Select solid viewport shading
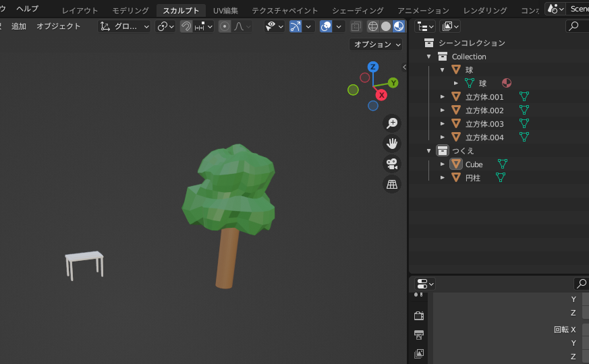 (x=386, y=26)
